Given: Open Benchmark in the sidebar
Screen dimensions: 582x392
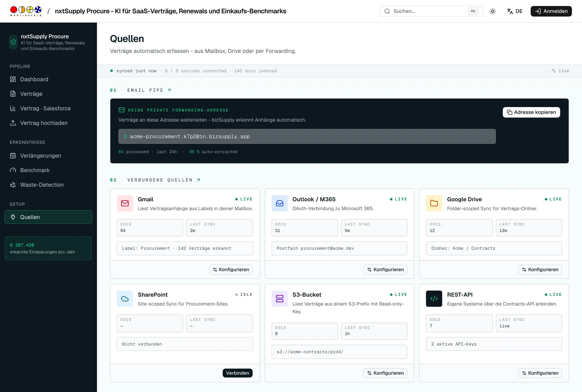Looking at the screenshot, I should [48, 170].
